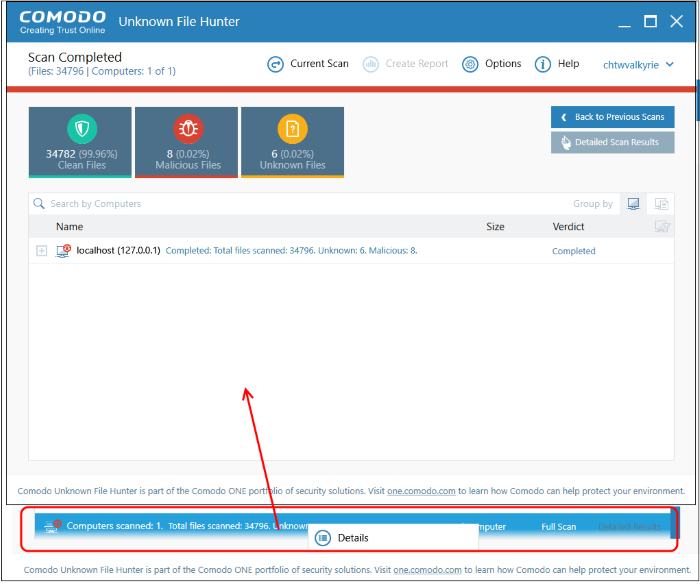Group results by file icon

(x=661, y=204)
